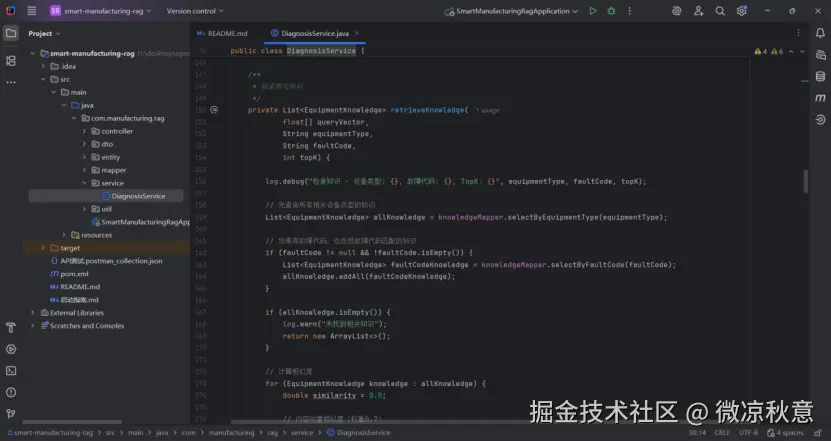The image size is (831, 442).
Task: Open code with me add-user icon
Action: (x=699, y=11)
